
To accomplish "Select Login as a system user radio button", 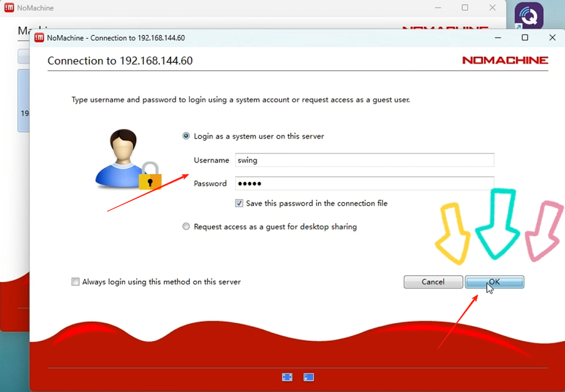I will 186,136.
